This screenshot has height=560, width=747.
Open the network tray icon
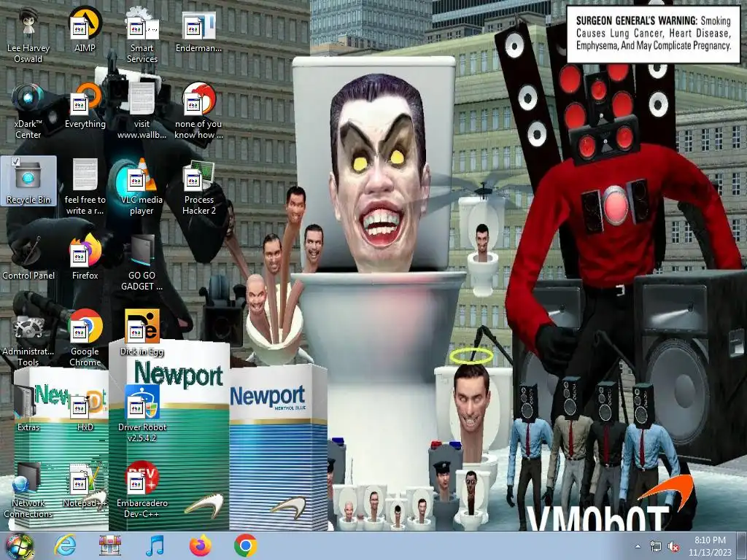pos(656,546)
